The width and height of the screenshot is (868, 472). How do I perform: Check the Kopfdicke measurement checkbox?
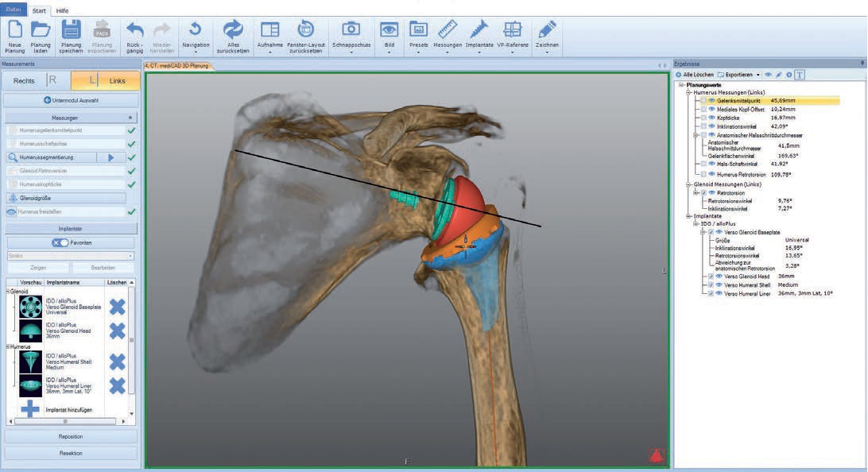703,118
